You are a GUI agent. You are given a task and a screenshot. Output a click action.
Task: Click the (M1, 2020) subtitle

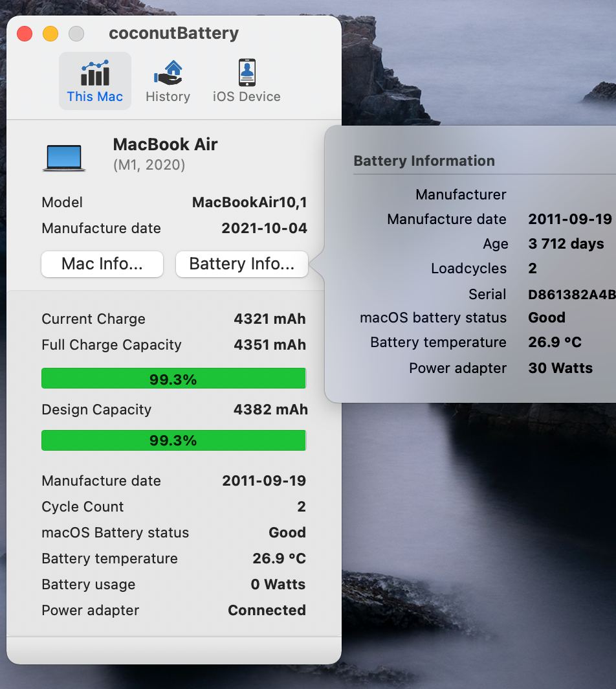click(149, 165)
